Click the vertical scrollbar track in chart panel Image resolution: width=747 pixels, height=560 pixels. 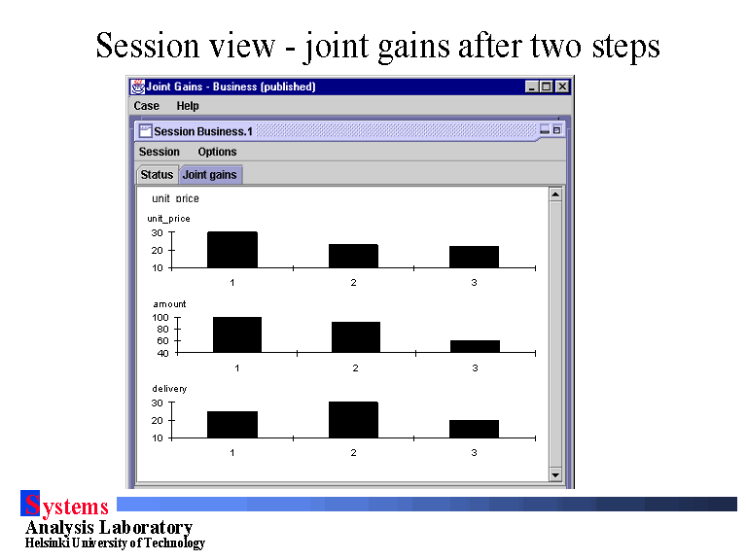(555, 331)
